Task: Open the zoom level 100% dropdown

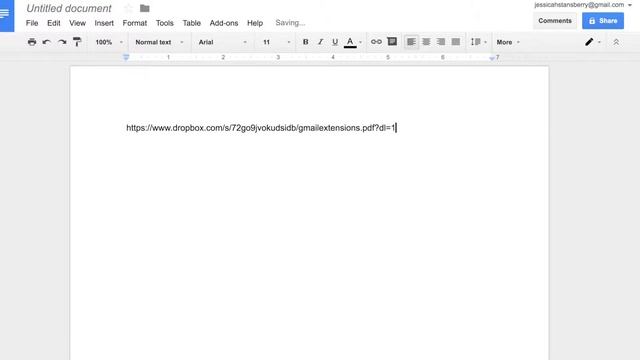Action: (x=109, y=42)
